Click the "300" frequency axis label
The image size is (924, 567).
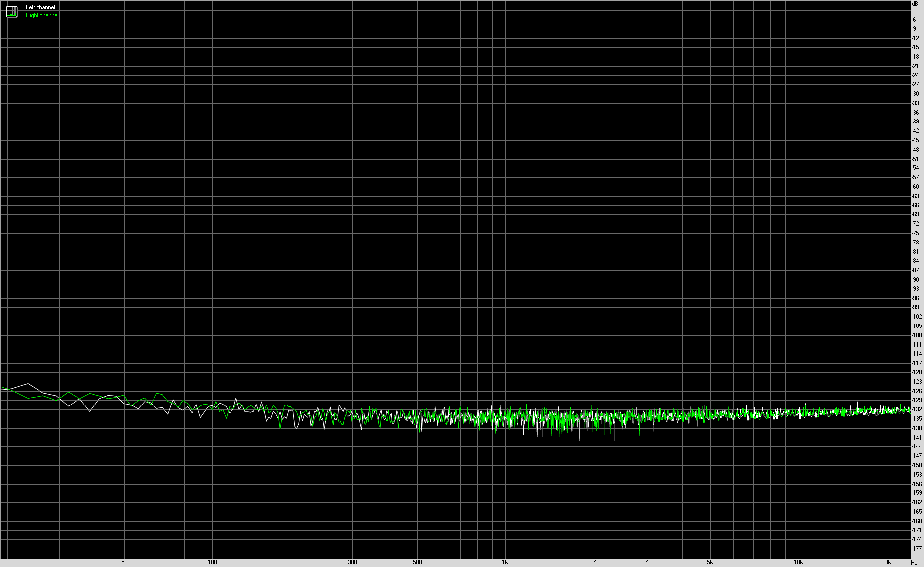352,562
